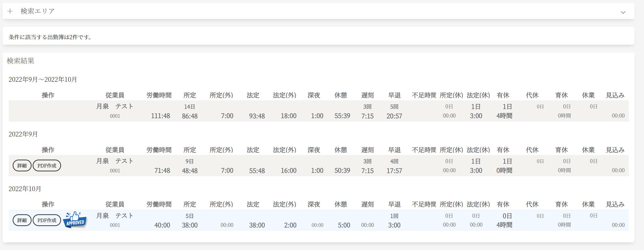Select the 50:39 休憩 value in September row
The width and height of the screenshot is (644, 250).
pyautogui.click(x=342, y=171)
